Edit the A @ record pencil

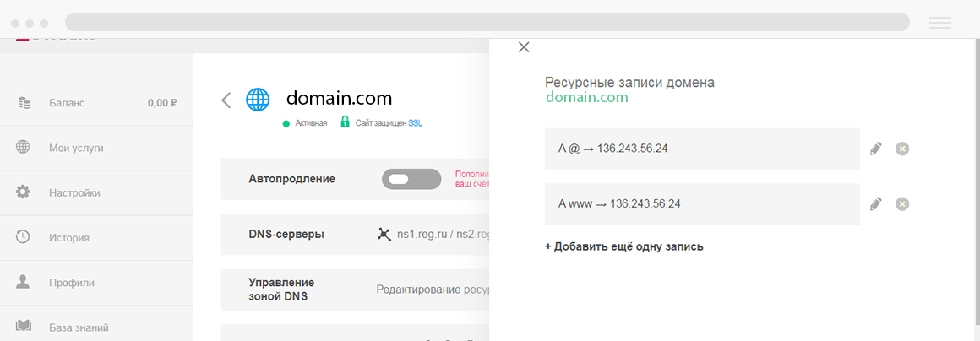coord(875,149)
